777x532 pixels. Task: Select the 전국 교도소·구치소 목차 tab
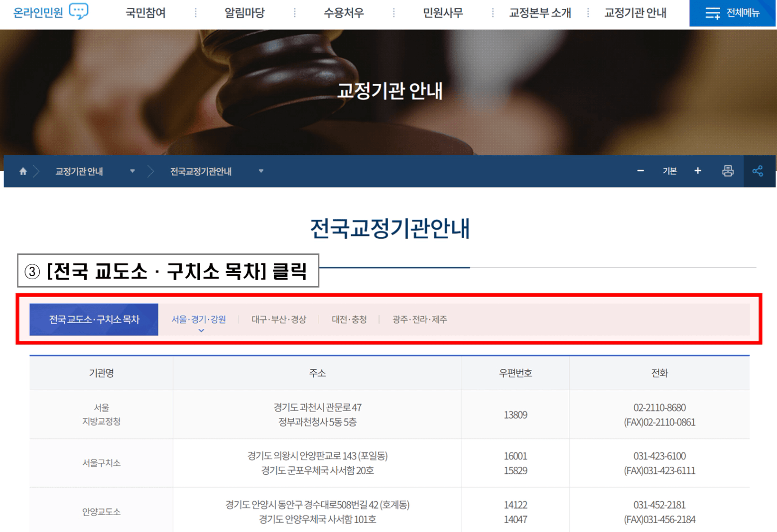point(94,319)
